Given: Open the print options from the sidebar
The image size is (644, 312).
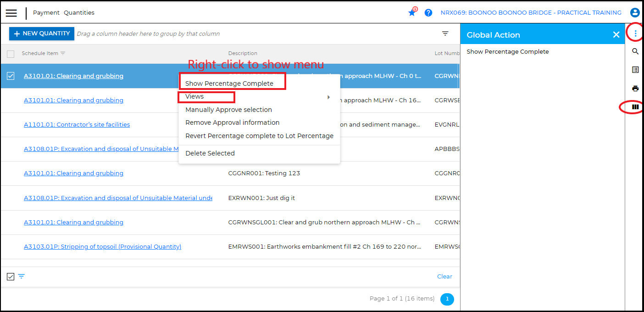Looking at the screenshot, I should (x=635, y=88).
